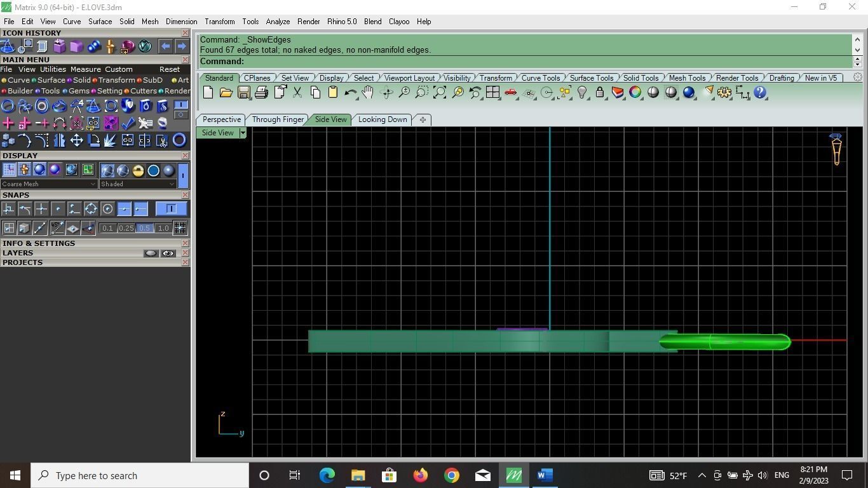Image resolution: width=868 pixels, height=488 pixels.
Task: Click the red car icon in the toolbar
Action: [x=510, y=93]
